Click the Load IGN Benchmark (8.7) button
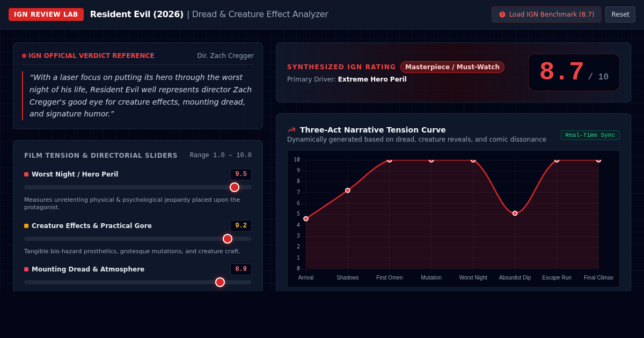644x338 pixels. (x=546, y=14)
